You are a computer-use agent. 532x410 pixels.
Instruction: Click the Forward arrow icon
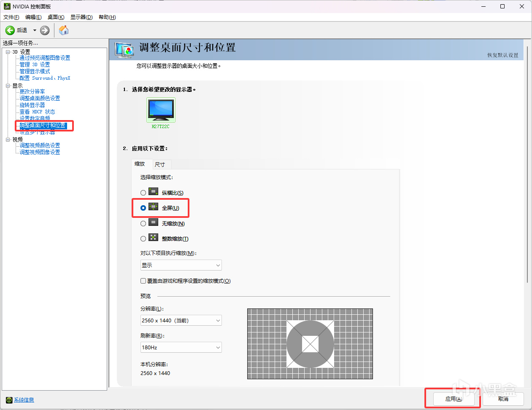pos(45,30)
